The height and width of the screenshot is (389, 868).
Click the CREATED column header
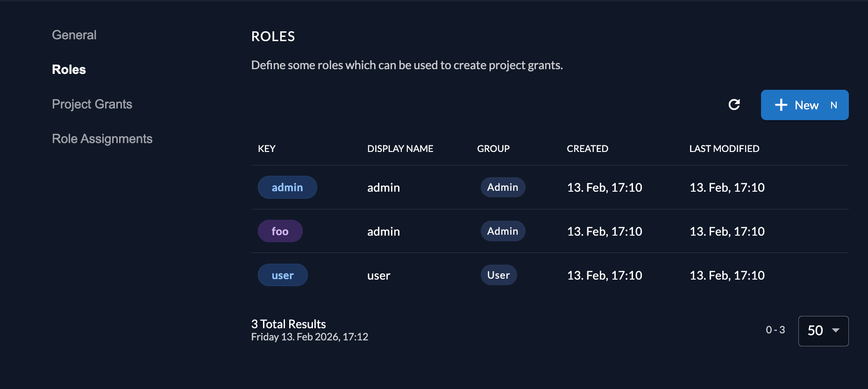(587, 149)
